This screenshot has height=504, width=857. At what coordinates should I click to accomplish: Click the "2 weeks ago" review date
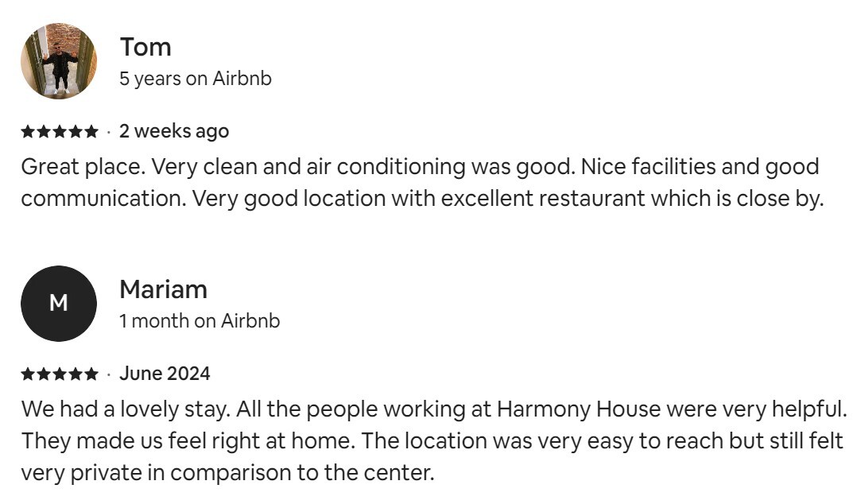(x=174, y=131)
